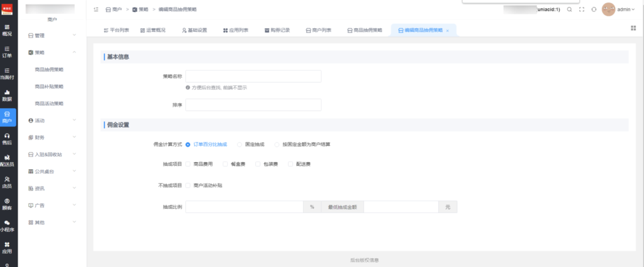The image size is (644, 267).
Task: Focus the 排序 input field
Action: (x=253, y=105)
